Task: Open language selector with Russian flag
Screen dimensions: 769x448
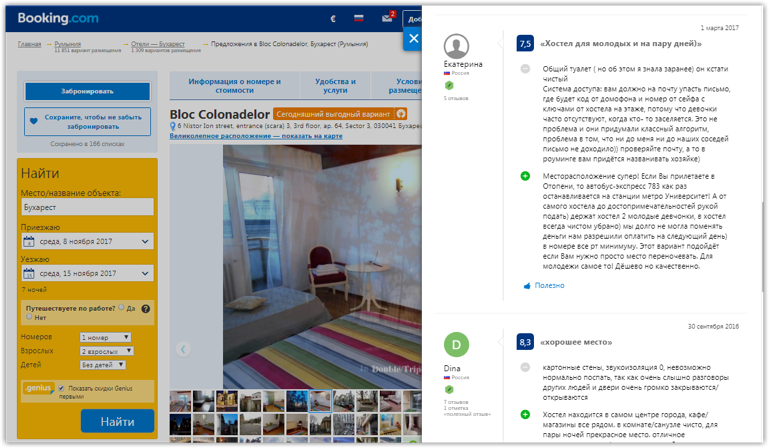Action: [x=359, y=18]
